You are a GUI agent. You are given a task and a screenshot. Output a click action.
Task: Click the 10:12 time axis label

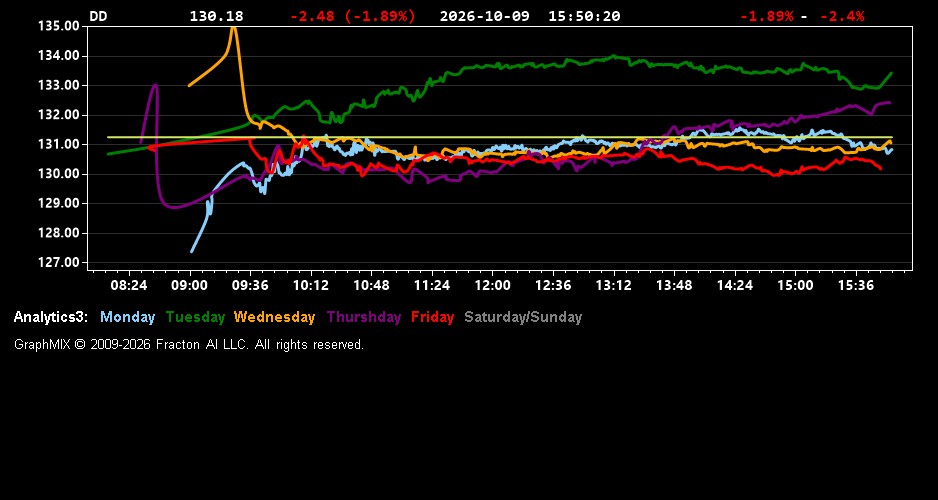310,285
